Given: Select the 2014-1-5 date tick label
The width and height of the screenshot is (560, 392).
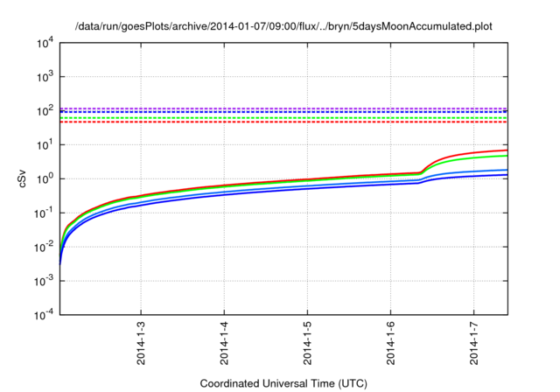Looking at the screenshot, I should point(307,346).
